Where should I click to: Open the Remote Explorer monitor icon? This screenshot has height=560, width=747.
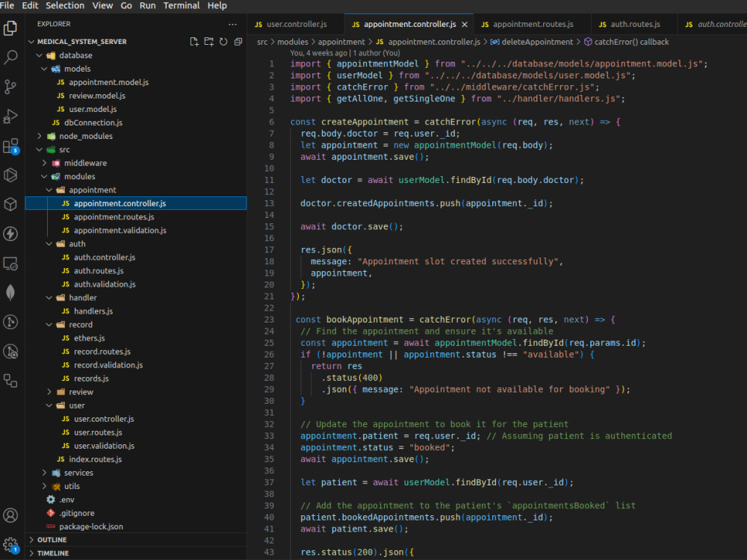point(10,264)
